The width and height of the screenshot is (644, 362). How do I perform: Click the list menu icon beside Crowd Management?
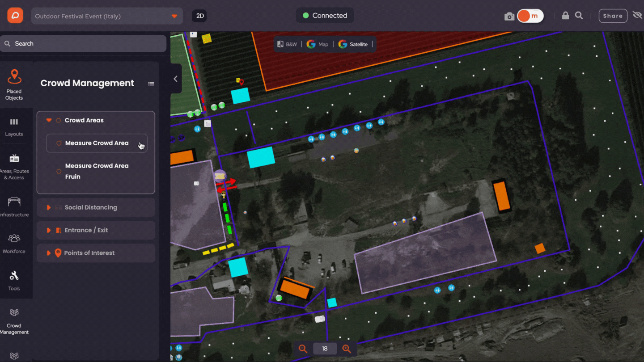[x=151, y=84]
